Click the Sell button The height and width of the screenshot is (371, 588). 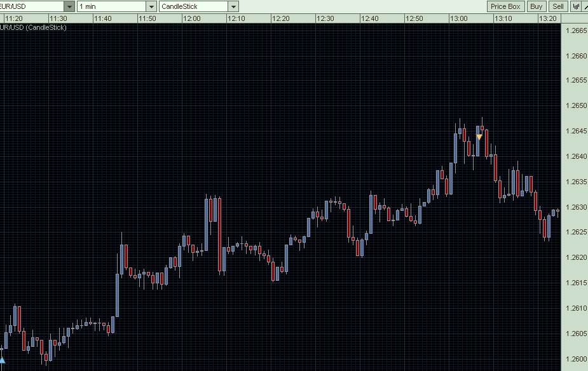558,6
